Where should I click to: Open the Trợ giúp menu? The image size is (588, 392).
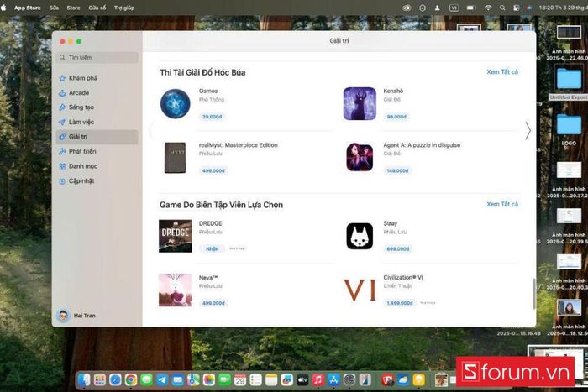pos(124,8)
